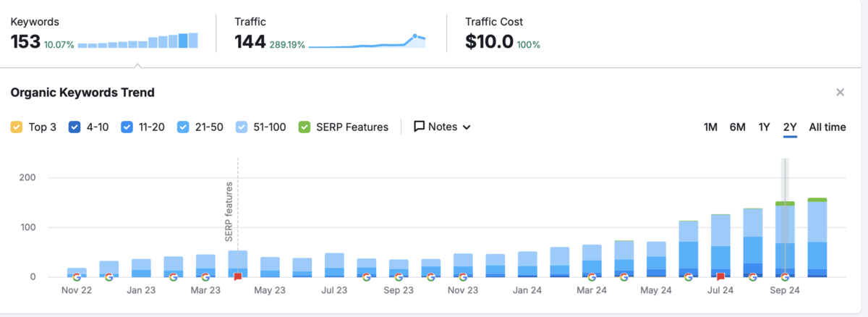Click the red flag below SERP features line

[x=238, y=276]
